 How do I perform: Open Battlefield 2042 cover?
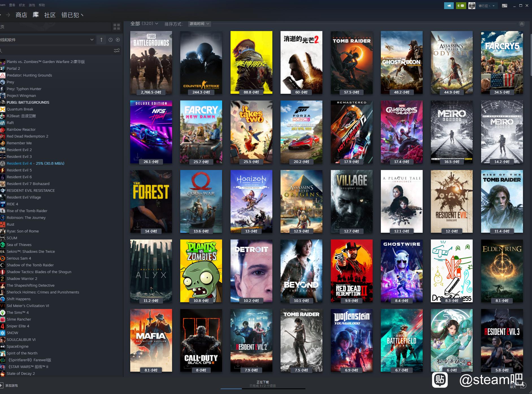tap(402, 340)
